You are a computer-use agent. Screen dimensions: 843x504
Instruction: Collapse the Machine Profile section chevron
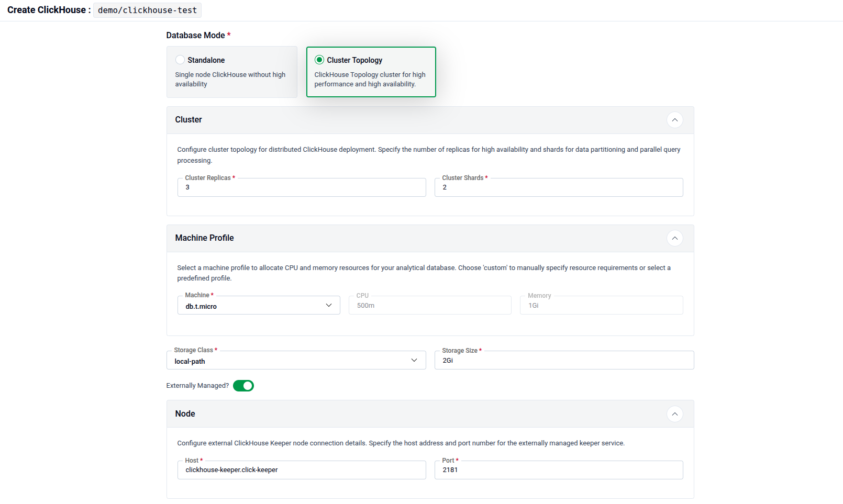tap(675, 238)
